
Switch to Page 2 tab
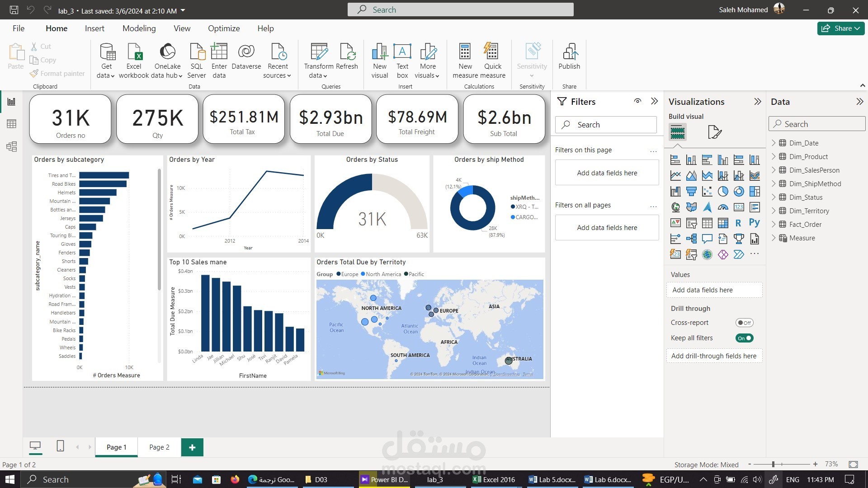159,447
